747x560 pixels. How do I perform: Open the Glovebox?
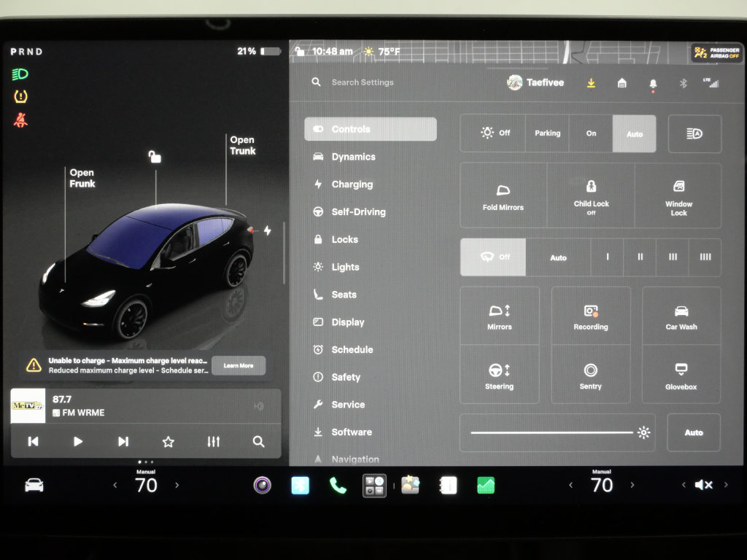[x=681, y=376]
